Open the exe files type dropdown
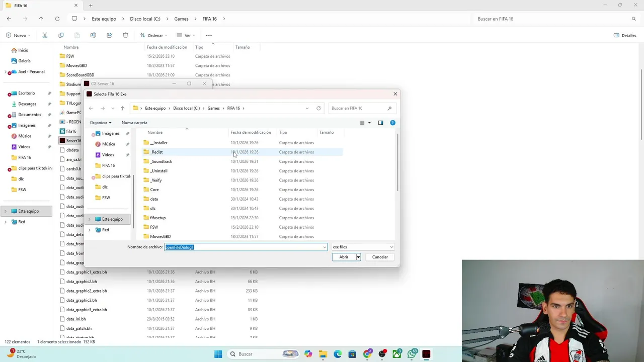Image resolution: width=644 pixels, height=362 pixels. (363, 247)
